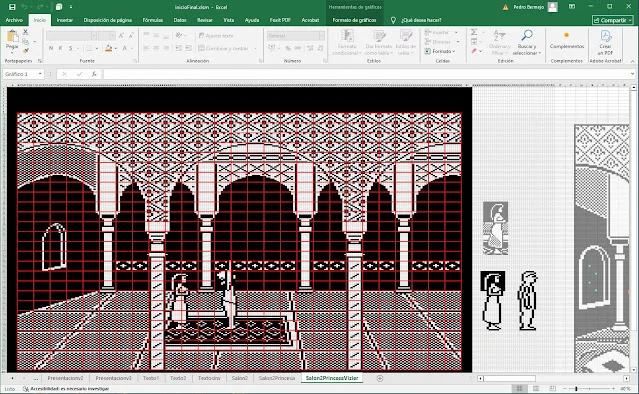Click Ordenar y filtrar button
Viewport: 639px width, 394px height.
point(499,42)
